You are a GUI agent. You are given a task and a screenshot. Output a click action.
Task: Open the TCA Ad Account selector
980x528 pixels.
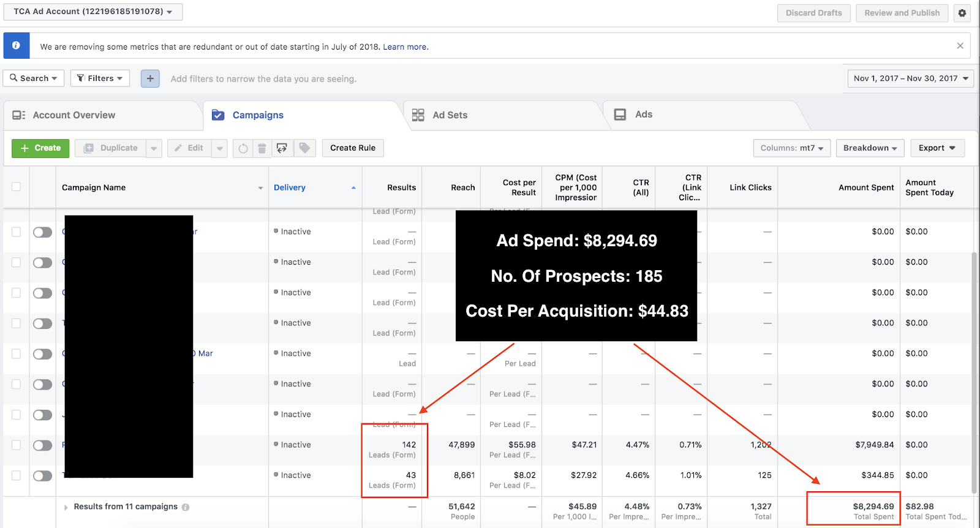[93, 12]
